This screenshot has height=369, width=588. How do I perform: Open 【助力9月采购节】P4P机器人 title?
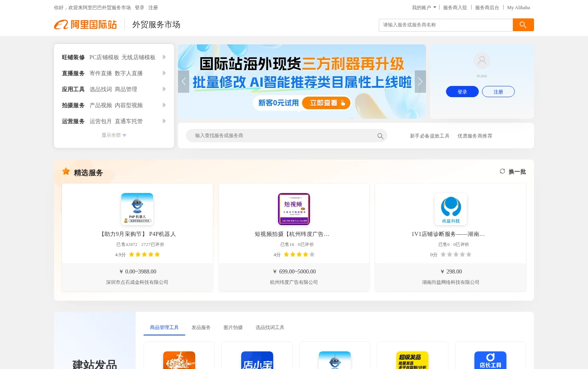coord(137,234)
